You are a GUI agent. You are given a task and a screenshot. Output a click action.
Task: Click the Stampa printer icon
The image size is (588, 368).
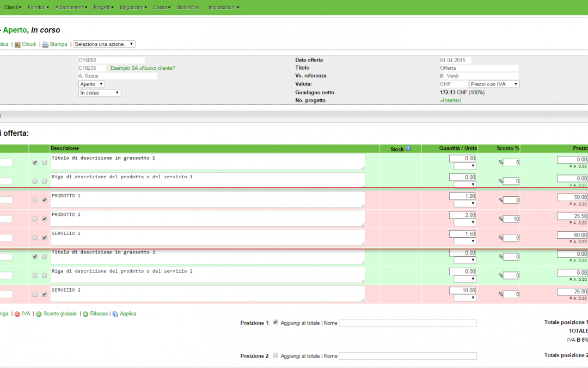45,45
